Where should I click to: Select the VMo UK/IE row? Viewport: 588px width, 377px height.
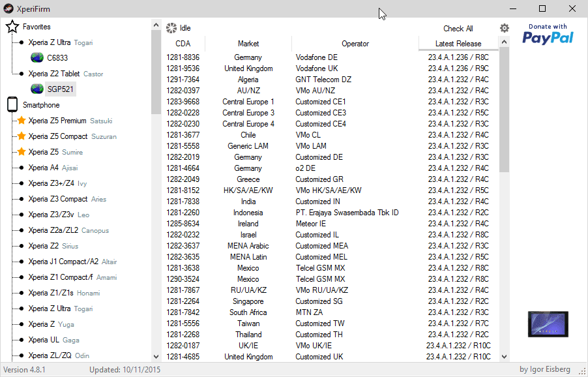tap(331, 346)
